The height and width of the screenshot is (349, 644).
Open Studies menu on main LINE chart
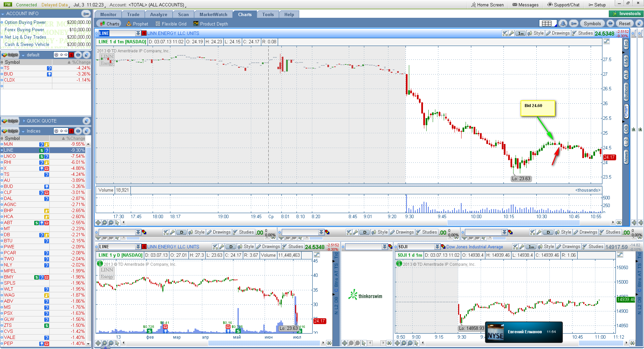coord(582,33)
